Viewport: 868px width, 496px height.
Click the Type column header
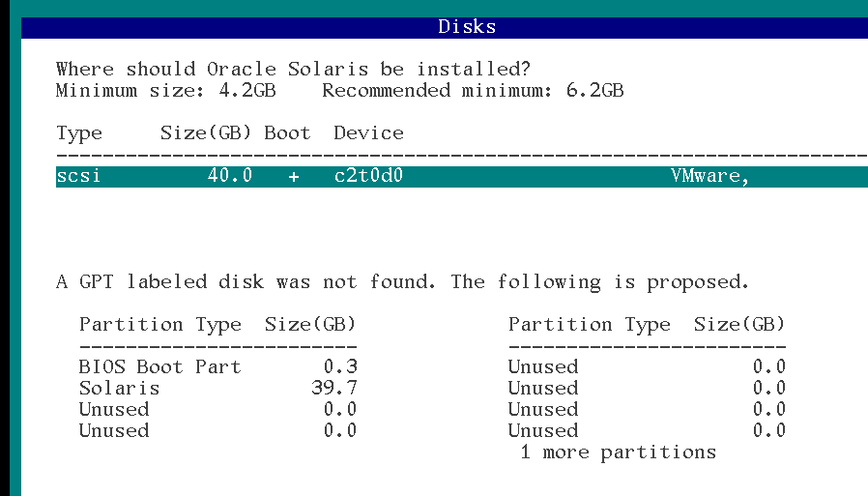[x=79, y=134]
